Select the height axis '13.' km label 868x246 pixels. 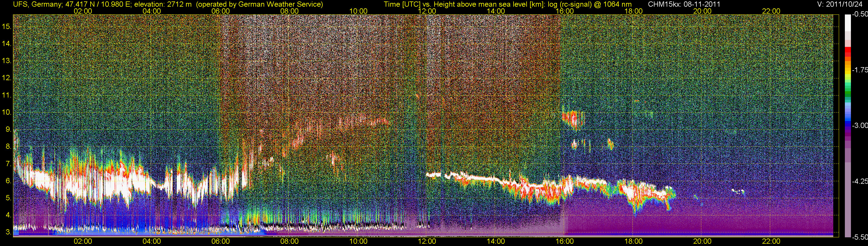point(6,61)
